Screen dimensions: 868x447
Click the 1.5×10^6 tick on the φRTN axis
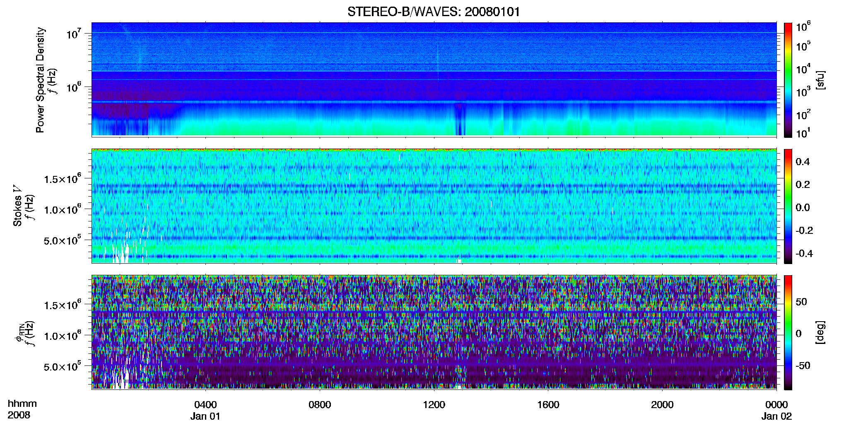tap(62, 305)
